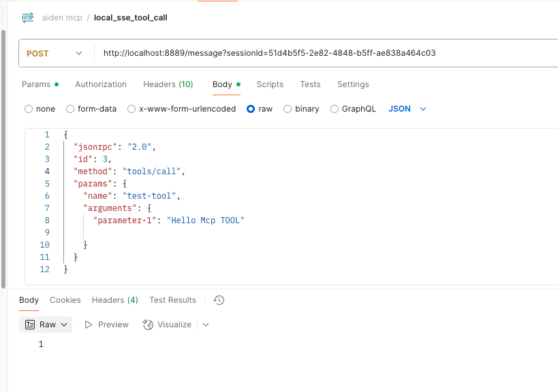Click the left sidebar vertical scrollbar
The width and height of the screenshot is (558, 392).
(3, 159)
